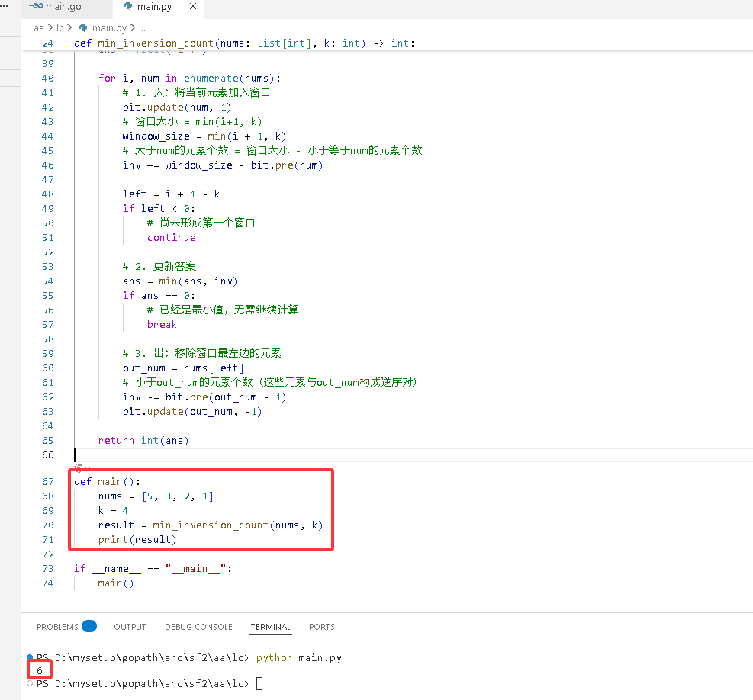Viewport: 753px width, 700px height.
Task: Click the 'python main.py' terminal command
Action: click(x=299, y=658)
